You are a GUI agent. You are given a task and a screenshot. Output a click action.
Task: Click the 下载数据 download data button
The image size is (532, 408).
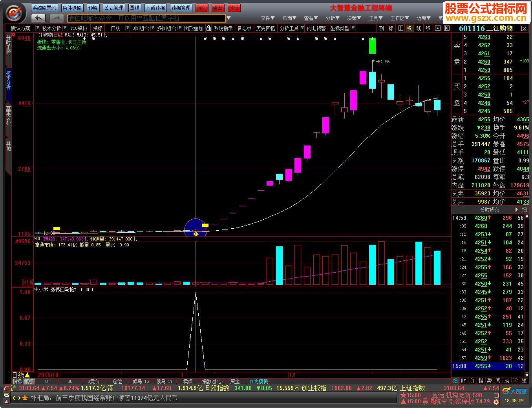tap(155, 8)
